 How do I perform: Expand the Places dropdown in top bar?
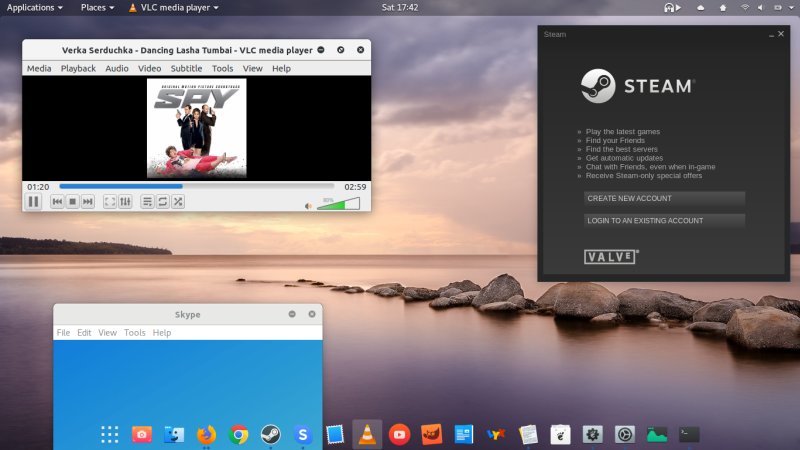(99, 7)
